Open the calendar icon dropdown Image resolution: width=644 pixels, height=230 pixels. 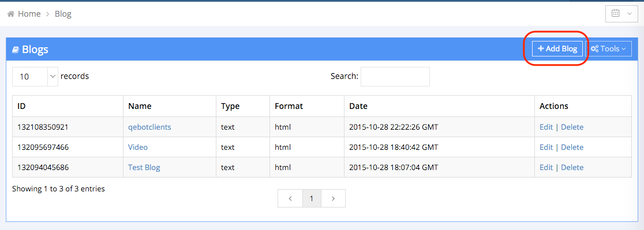pos(621,13)
